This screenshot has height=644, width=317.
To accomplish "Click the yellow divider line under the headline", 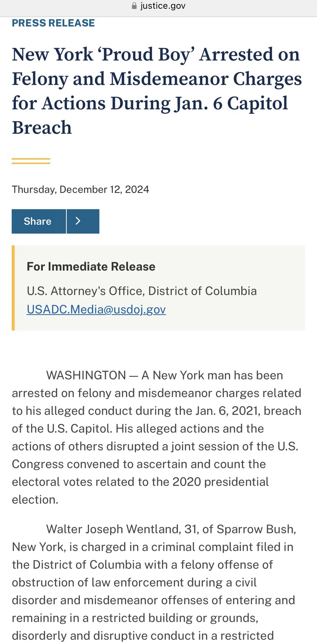I will (31, 161).
